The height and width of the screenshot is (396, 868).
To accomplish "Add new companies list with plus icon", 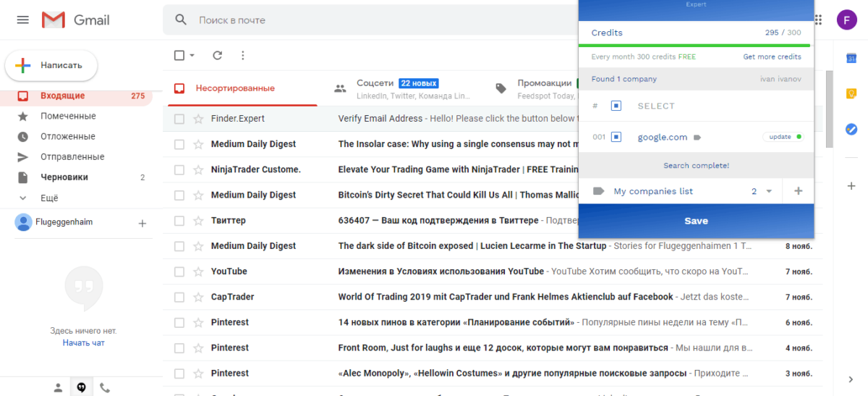I will pos(799,191).
